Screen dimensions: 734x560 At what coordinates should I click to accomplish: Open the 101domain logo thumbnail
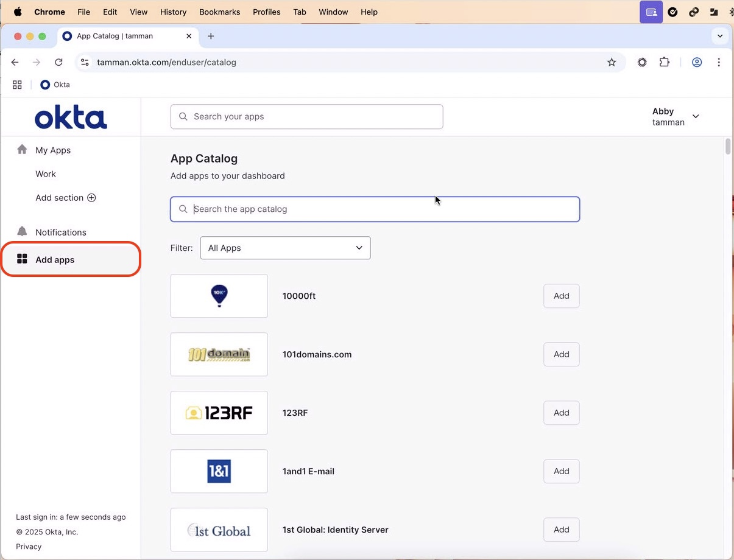click(x=219, y=354)
